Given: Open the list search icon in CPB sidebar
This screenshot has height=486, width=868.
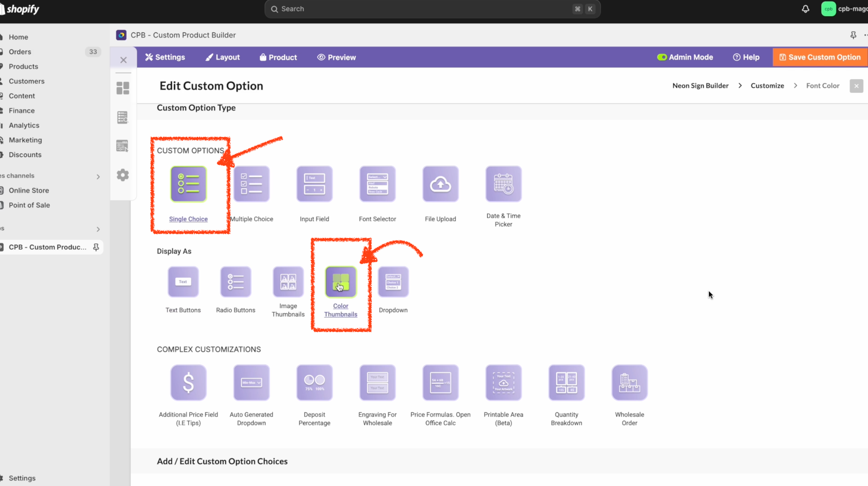Looking at the screenshot, I should 123,117.
